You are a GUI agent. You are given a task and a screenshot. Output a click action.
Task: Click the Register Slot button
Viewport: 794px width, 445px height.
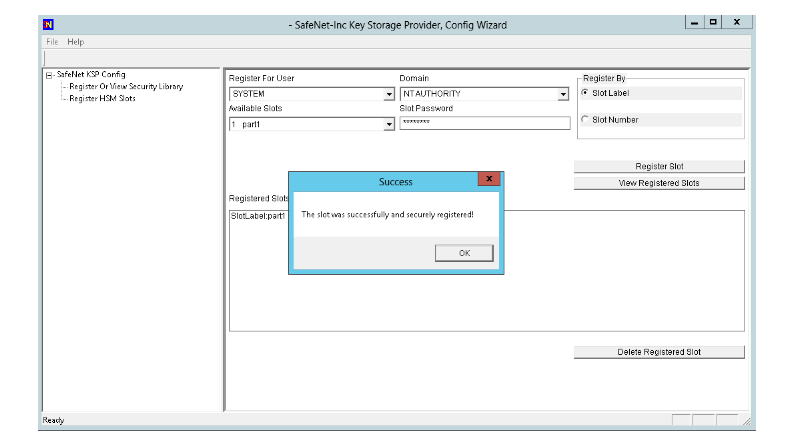tap(659, 166)
